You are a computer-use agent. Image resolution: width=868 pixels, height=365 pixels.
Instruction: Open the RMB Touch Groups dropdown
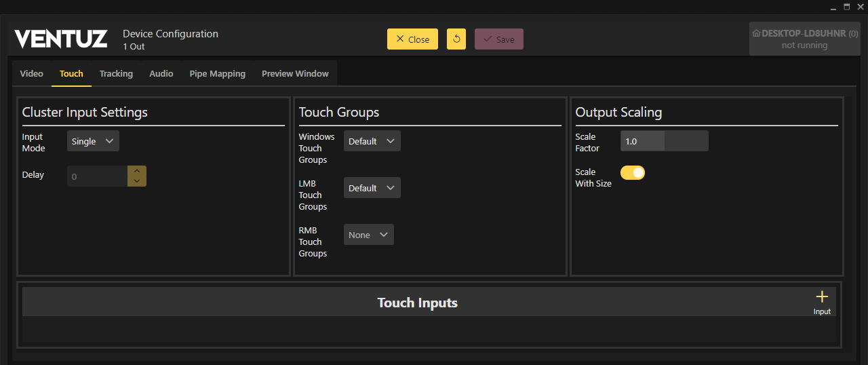(x=368, y=235)
